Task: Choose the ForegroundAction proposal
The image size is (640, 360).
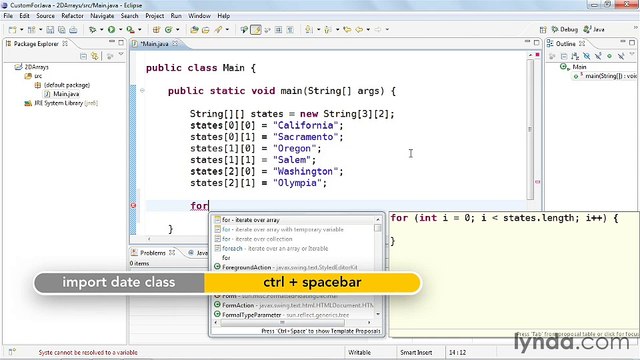Action: click(x=293, y=267)
